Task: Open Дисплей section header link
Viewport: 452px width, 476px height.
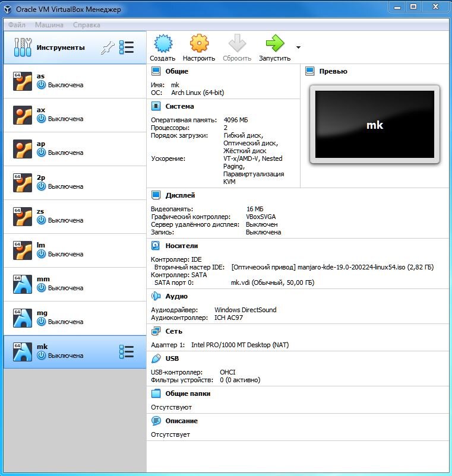Action: 180,195
